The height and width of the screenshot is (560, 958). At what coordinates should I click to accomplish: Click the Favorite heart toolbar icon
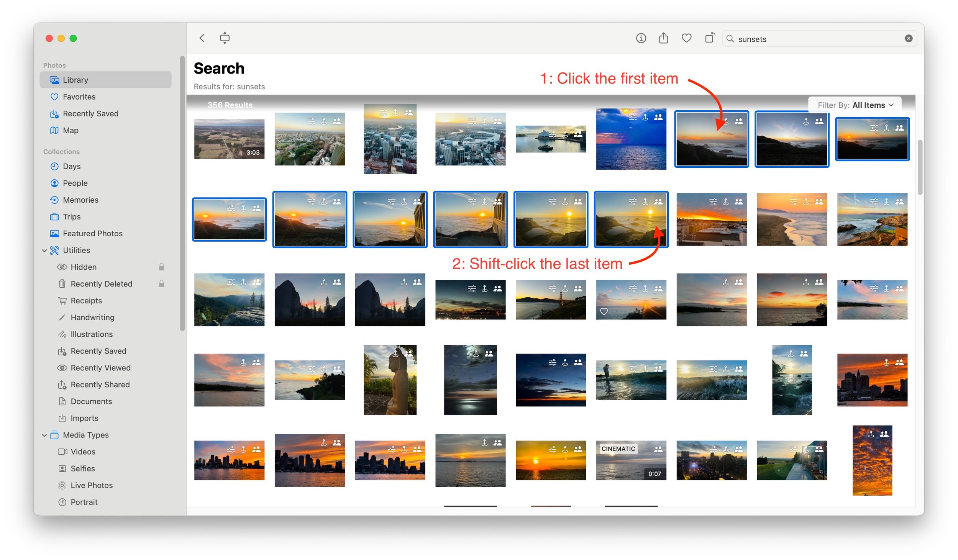[x=686, y=38]
